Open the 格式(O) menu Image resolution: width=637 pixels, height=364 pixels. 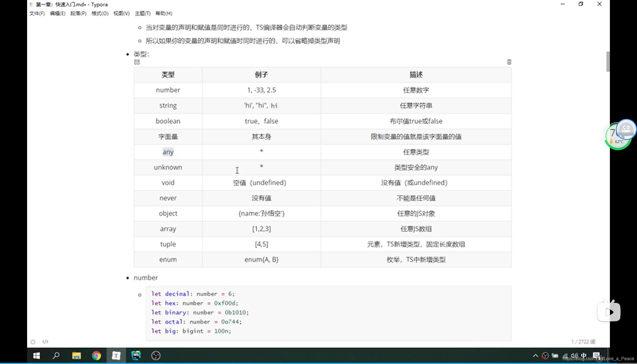point(100,13)
